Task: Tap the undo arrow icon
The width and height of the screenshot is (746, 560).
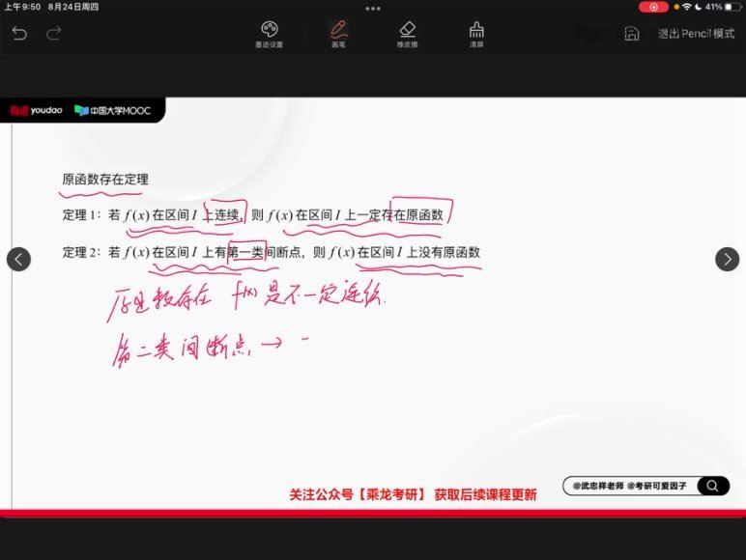Action: click(19, 33)
